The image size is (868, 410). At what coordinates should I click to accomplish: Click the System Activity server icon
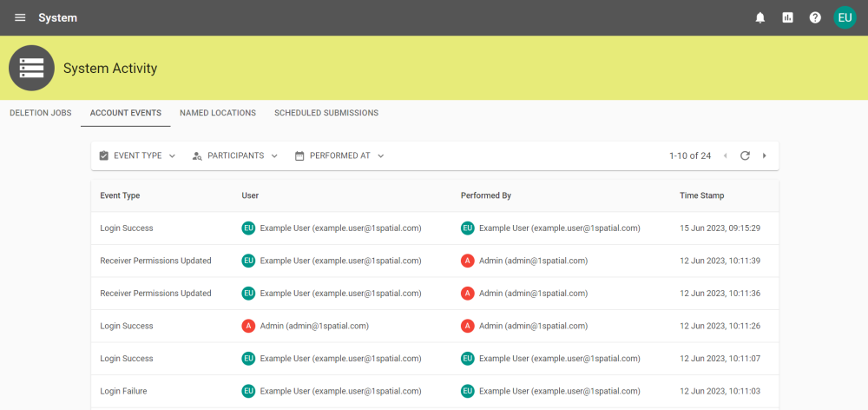pos(31,68)
